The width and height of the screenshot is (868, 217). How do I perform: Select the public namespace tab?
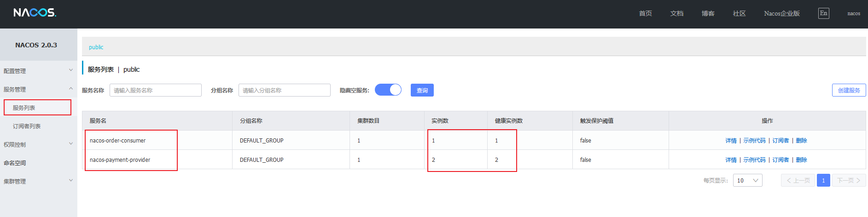tap(96, 47)
